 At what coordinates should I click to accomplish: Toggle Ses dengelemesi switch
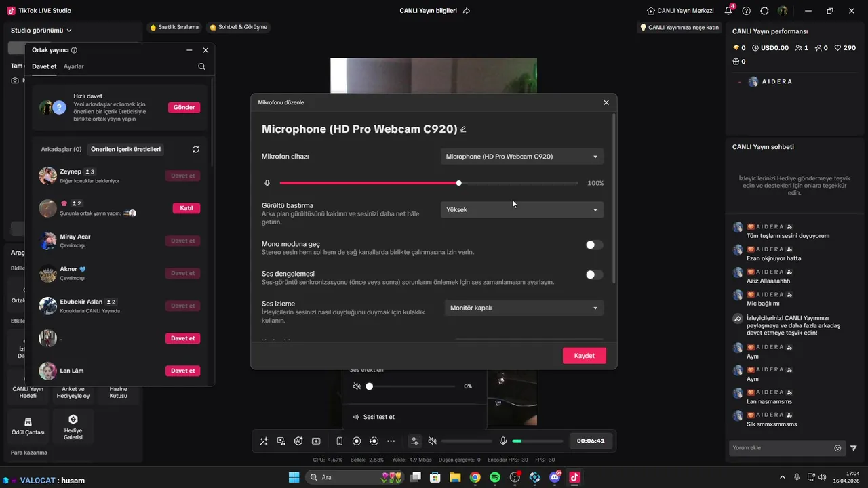coord(594,274)
